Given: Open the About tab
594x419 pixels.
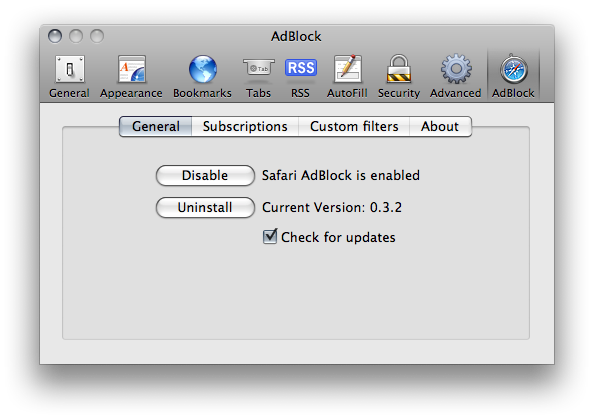Looking at the screenshot, I should tap(440, 127).
